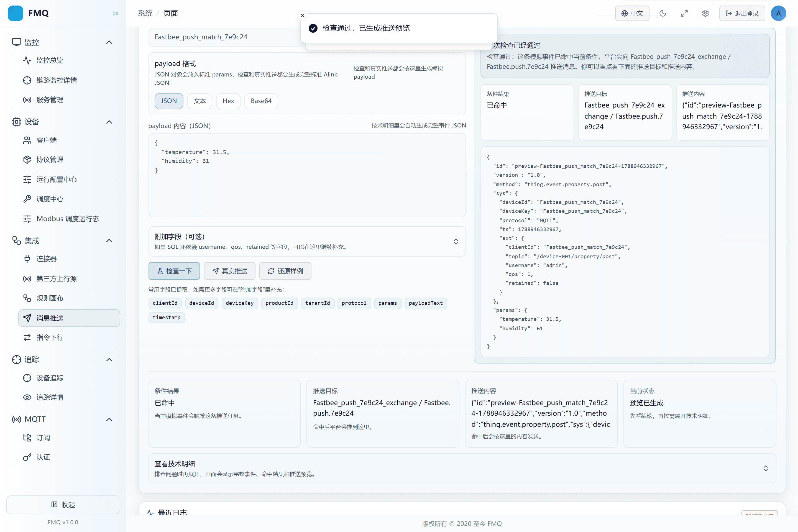This screenshot has height=532, width=798.
Task: Open 监控总览 in sidebar
Action: [x=69, y=60]
